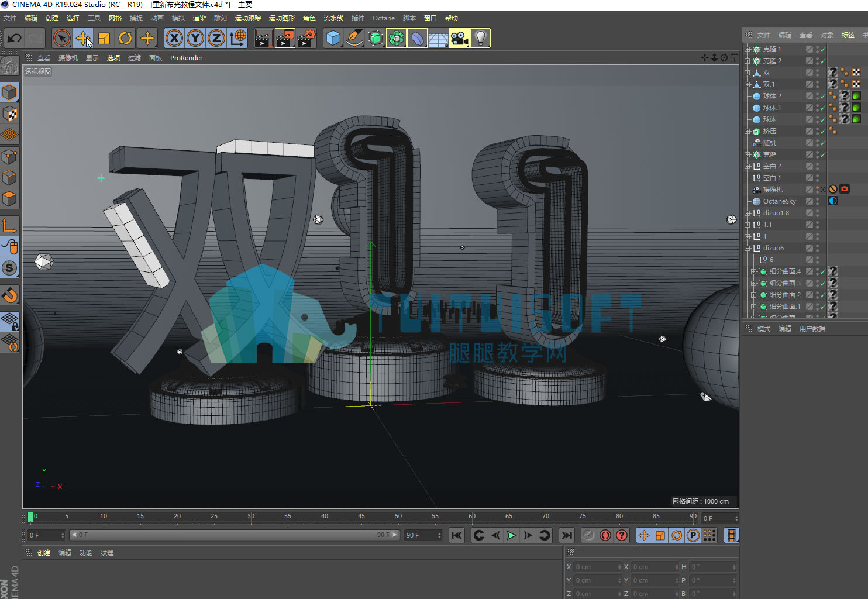Expand the 细分曲面.4 object
The width and height of the screenshot is (868, 599).
pyautogui.click(x=753, y=271)
